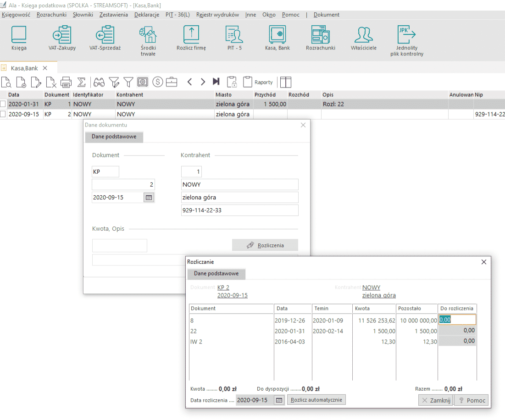The image size is (505, 420).
Task: Open the calendar picker beside the document date
Action: click(x=149, y=197)
